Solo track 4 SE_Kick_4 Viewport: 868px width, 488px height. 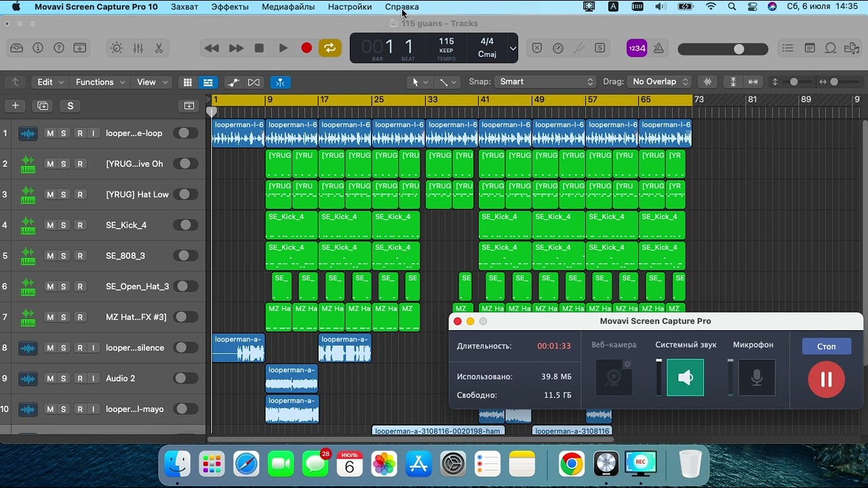64,225
